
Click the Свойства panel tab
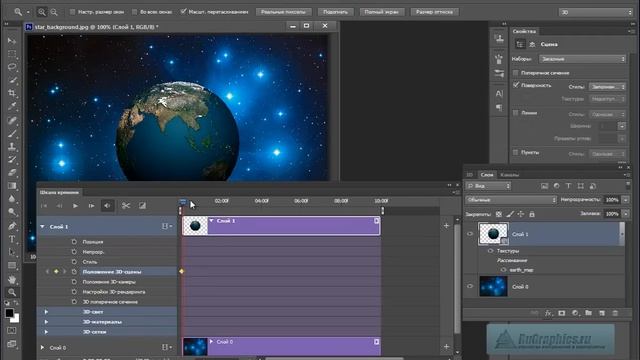524,31
